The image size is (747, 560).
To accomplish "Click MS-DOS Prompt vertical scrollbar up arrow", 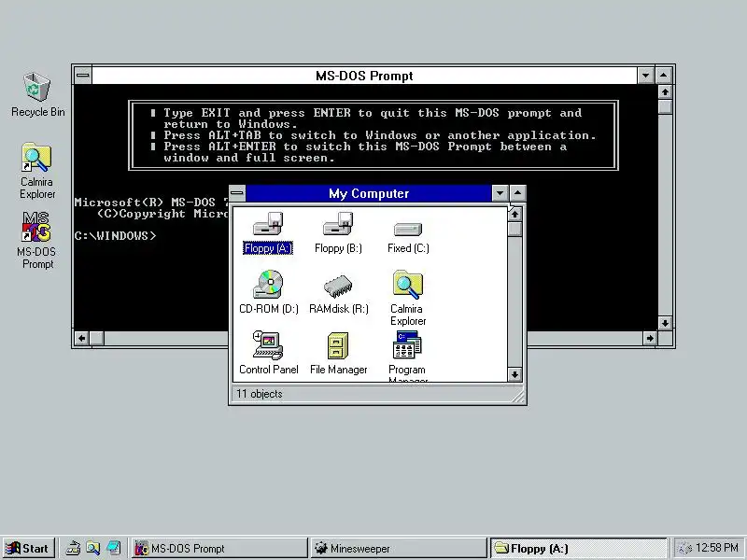I will click(665, 91).
